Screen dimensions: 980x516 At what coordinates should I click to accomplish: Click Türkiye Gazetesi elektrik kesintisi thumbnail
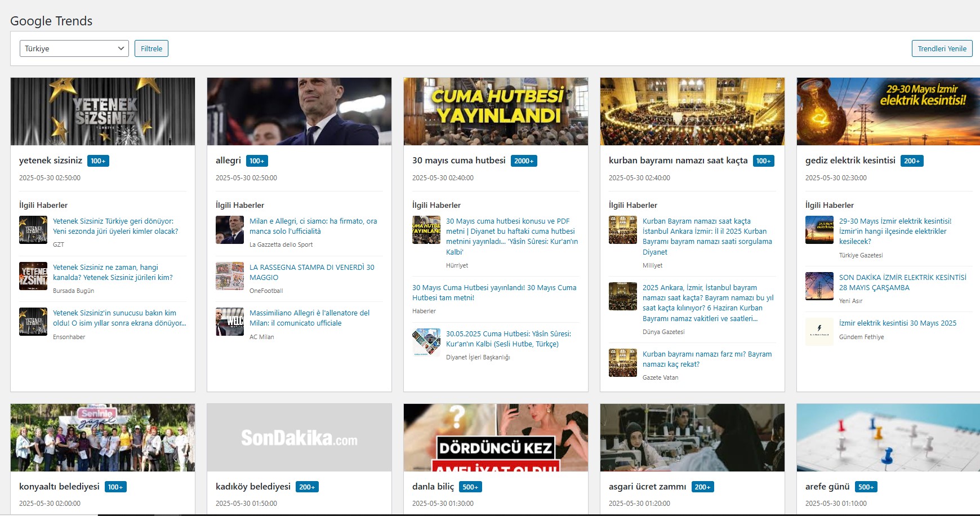(819, 230)
